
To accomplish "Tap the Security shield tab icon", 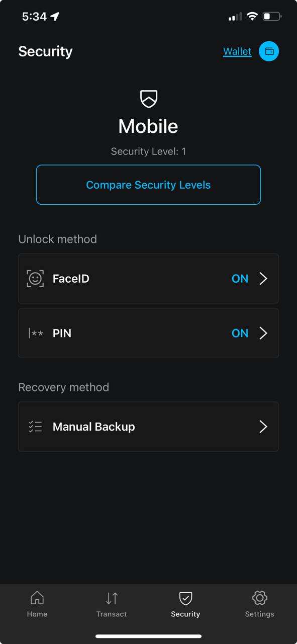I will coord(185,598).
